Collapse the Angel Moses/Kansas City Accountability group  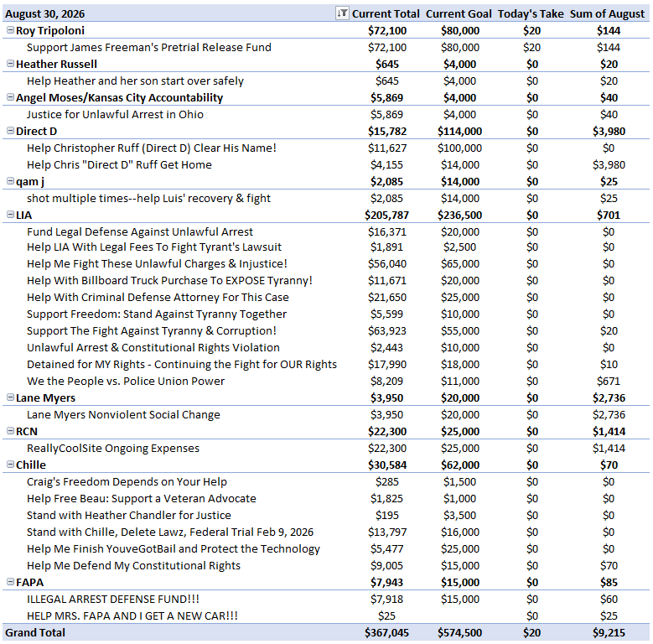pos(10,97)
